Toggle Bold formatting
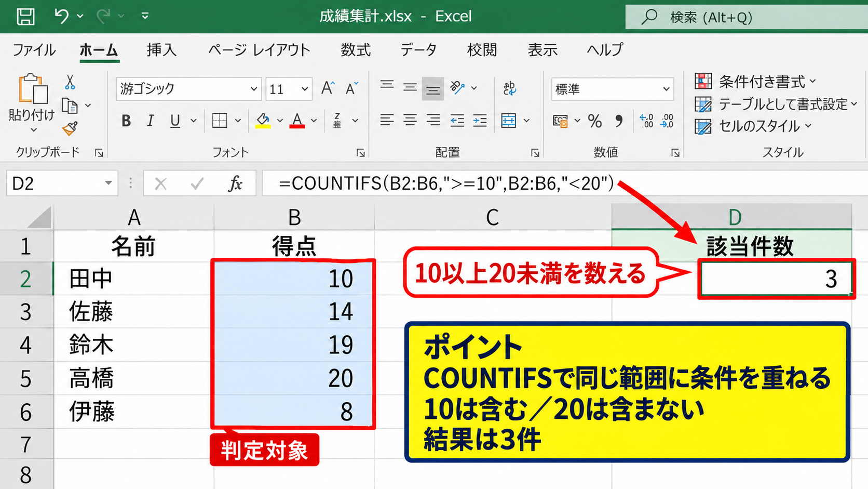Viewport: 868px width, 489px height. (x=126, y=121)
